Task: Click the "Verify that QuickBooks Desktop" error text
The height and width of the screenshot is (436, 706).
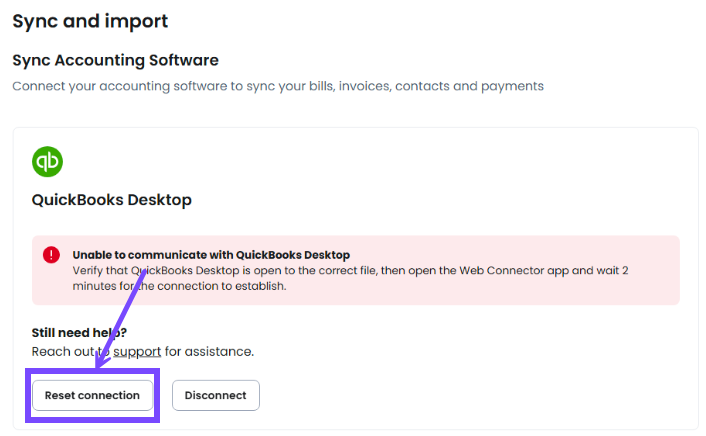Action: point(200,271)
